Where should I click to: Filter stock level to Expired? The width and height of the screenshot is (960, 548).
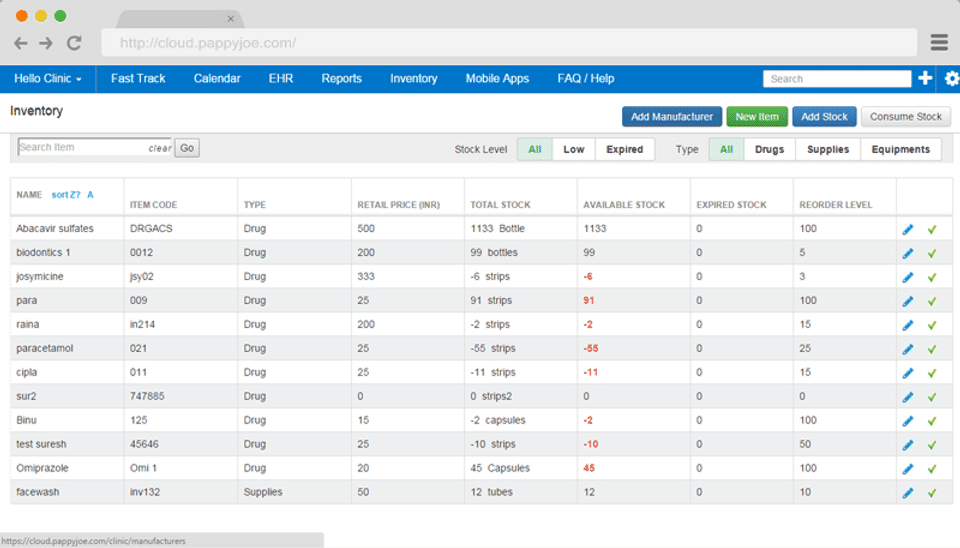tap(624, 149)
